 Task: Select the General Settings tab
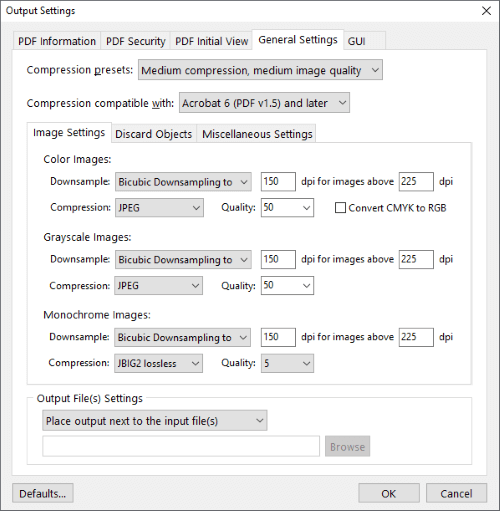(298, 40)
